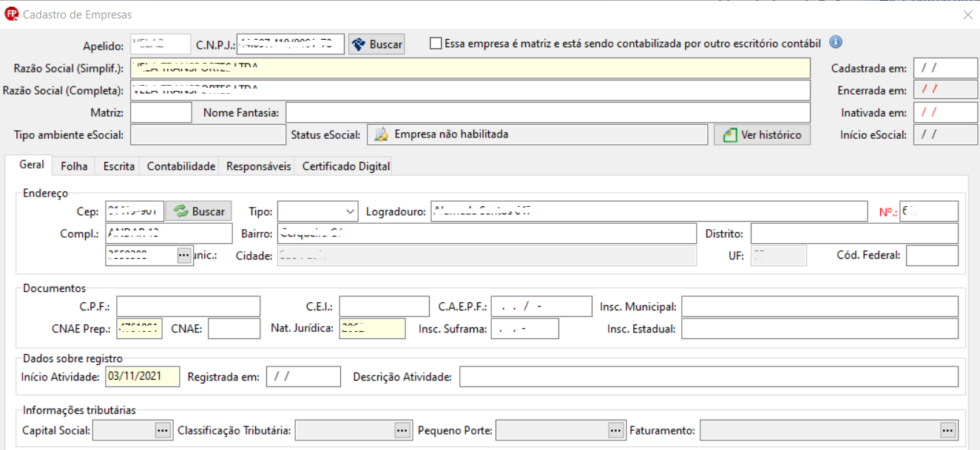Switch to the Folha tab
Image resolution: width=980 pixels, height=450 pixels.
tap(73, 166)
